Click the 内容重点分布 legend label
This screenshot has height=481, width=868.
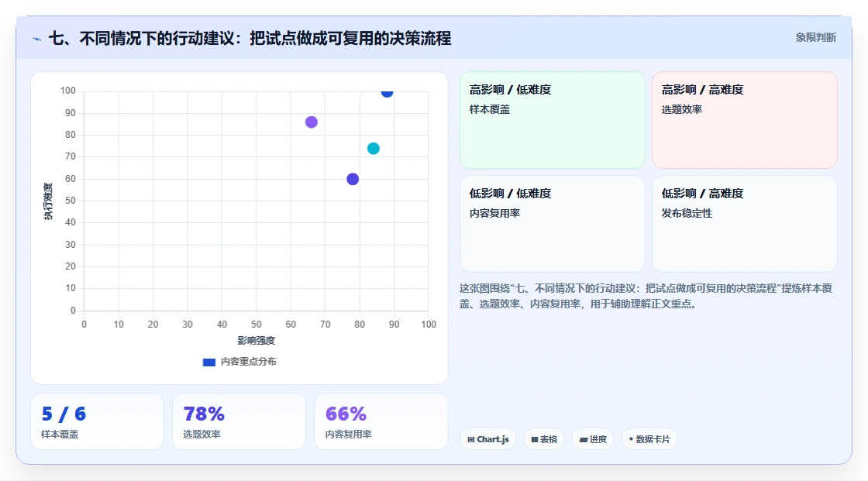click(x=249, y=362)
